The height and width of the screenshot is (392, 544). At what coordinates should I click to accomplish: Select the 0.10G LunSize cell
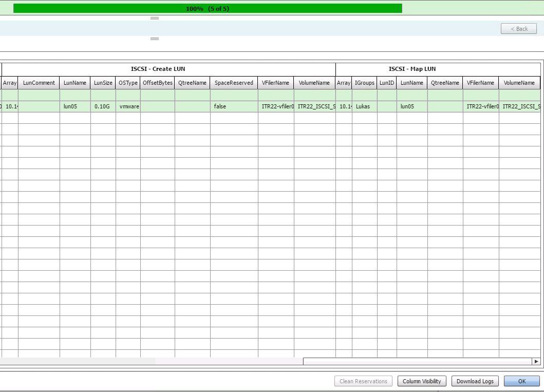pos(103,106)
